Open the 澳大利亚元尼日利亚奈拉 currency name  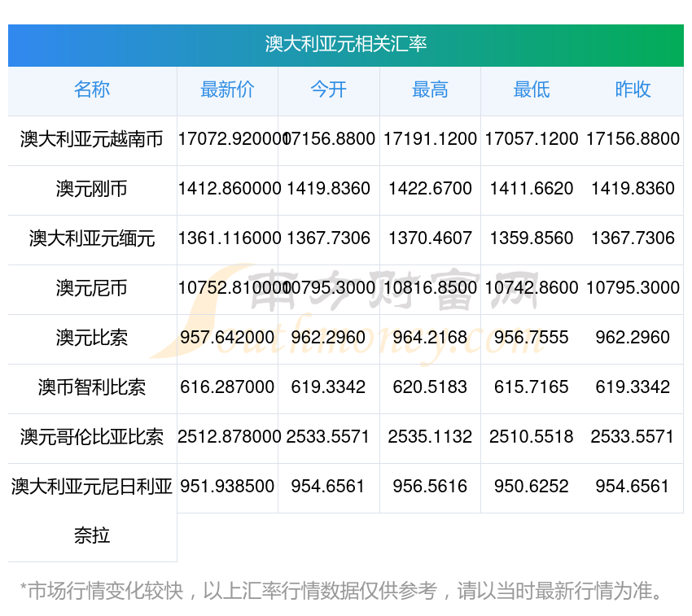(x=92, y=510)
